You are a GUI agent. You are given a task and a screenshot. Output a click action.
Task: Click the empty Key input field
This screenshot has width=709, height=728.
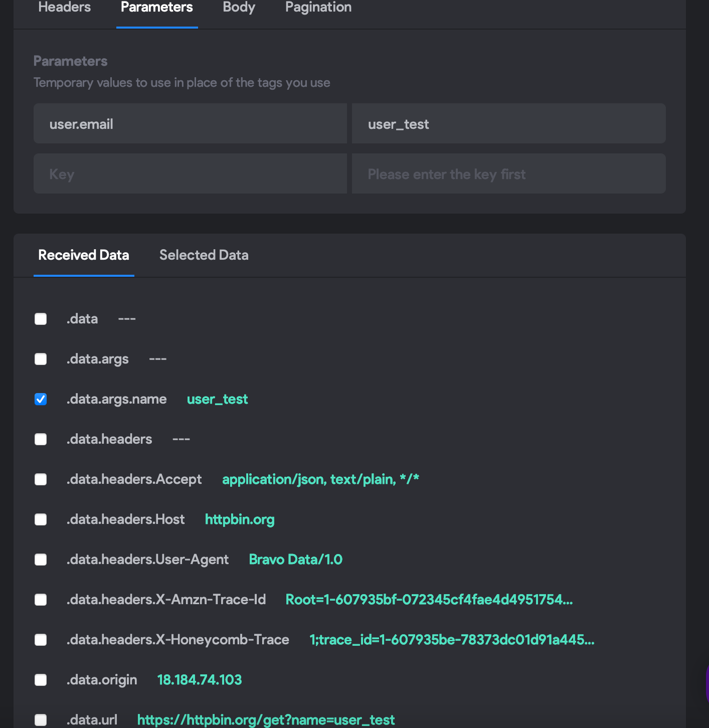(190, 174)
